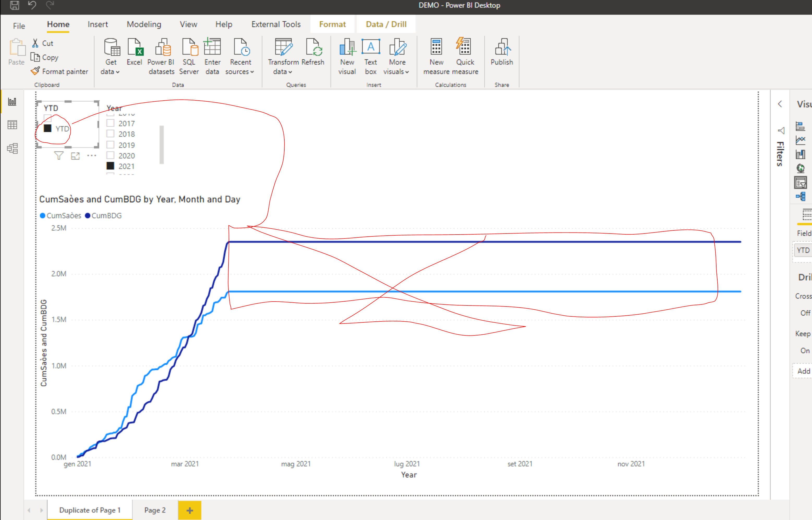Activate the Format painter tool

point(59,71)
